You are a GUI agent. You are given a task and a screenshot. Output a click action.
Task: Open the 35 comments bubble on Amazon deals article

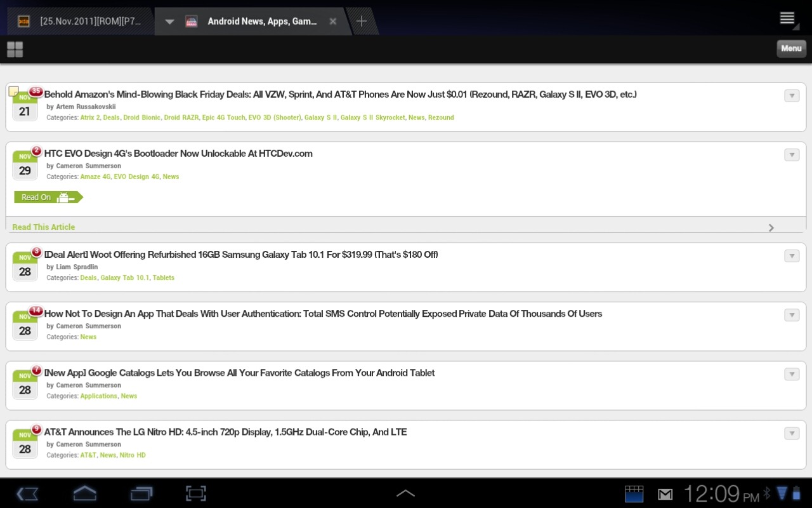click(36, 91)
